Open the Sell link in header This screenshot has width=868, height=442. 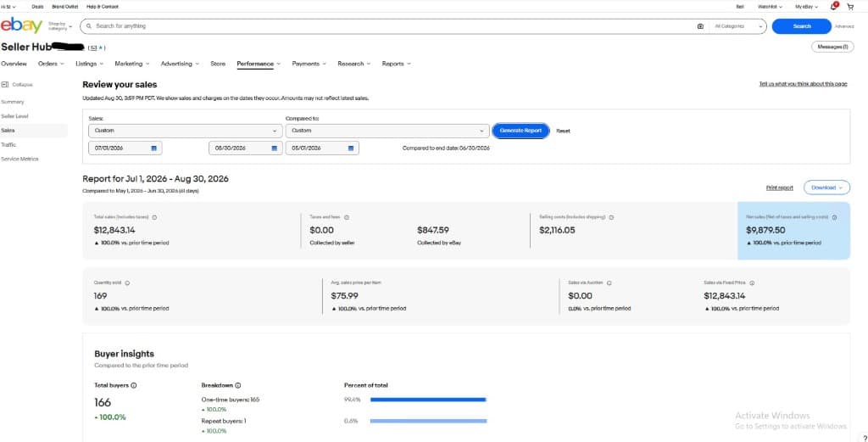[740, 7]
